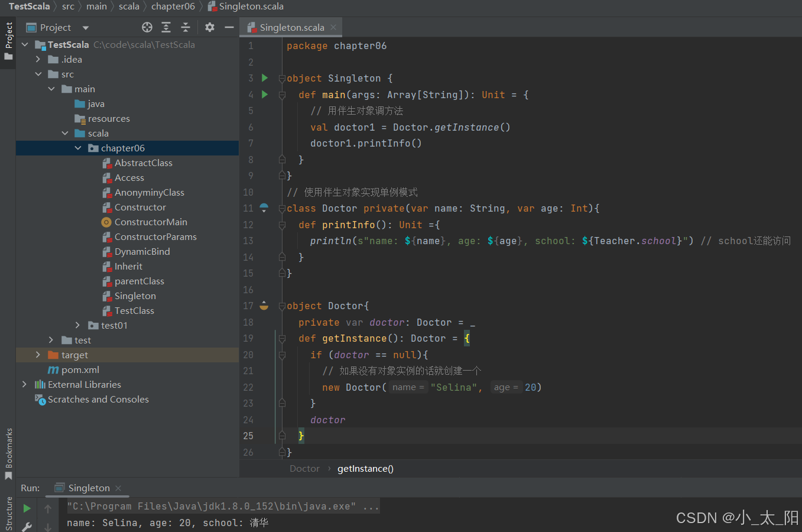This screenshot has width=802, height=532.
Task: Open ConstructorMain in project tree
Action: (144, 222)
